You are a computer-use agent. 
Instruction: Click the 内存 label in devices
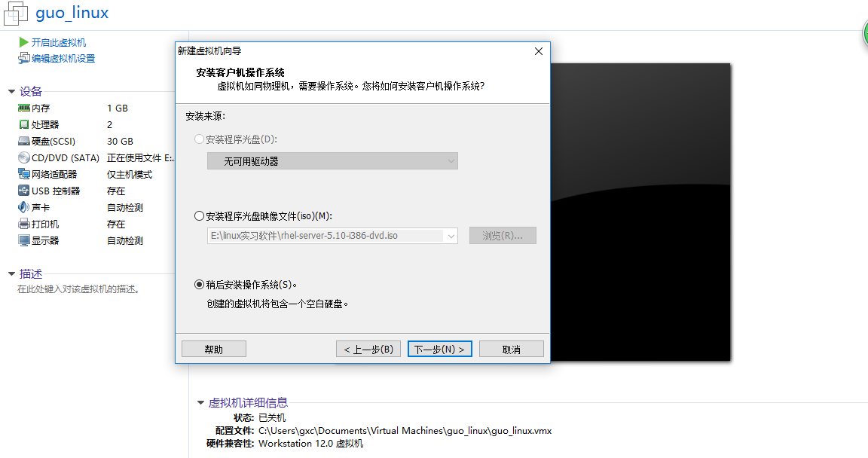[x=41, y=108]
